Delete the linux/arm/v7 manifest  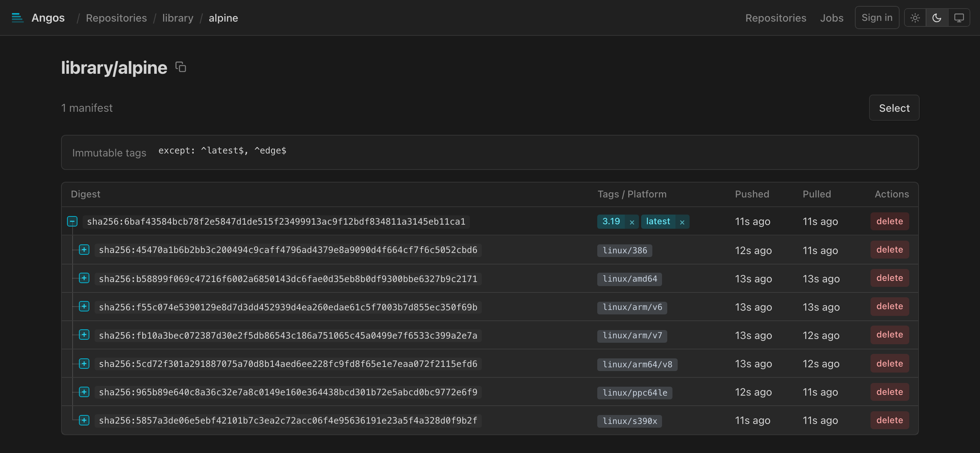coord(890,335)
